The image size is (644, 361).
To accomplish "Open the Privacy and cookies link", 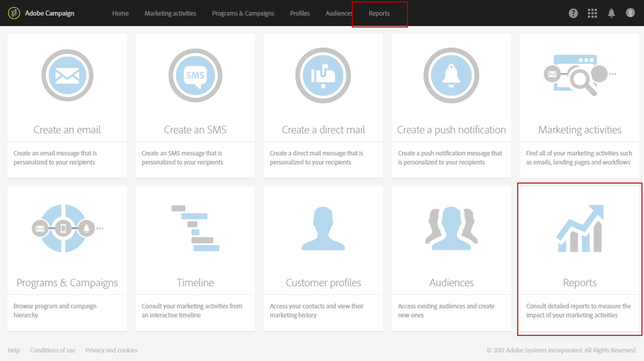I will 111,350.
